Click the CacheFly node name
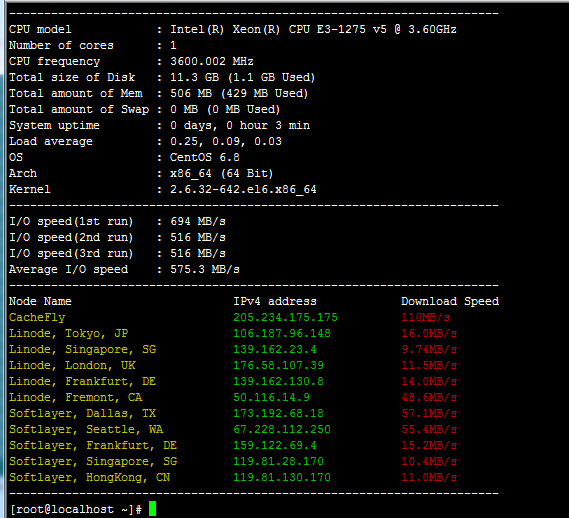Image resolution: width=569 pixels, height=518 pixels. tap(37, 317)
